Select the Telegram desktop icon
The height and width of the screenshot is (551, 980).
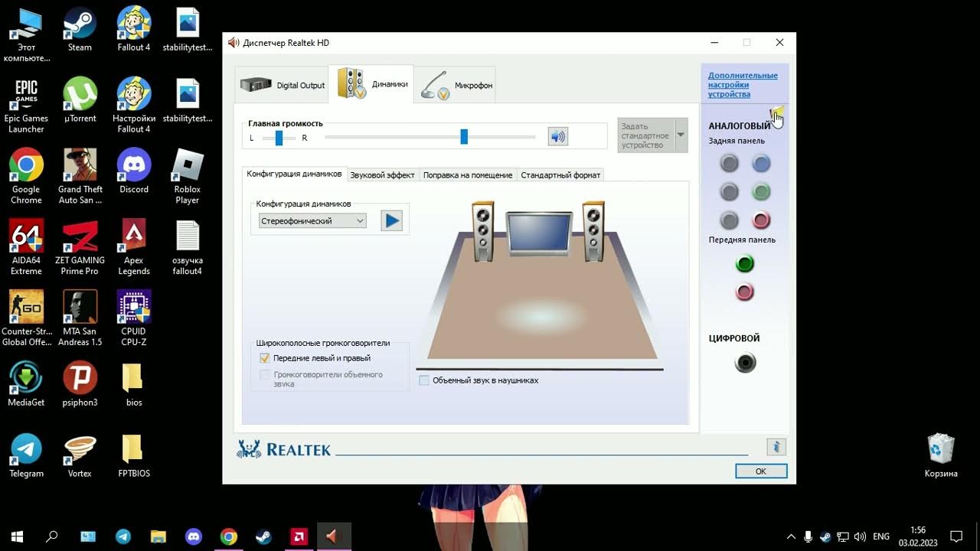pyautogui.click(x=26, y=456)
